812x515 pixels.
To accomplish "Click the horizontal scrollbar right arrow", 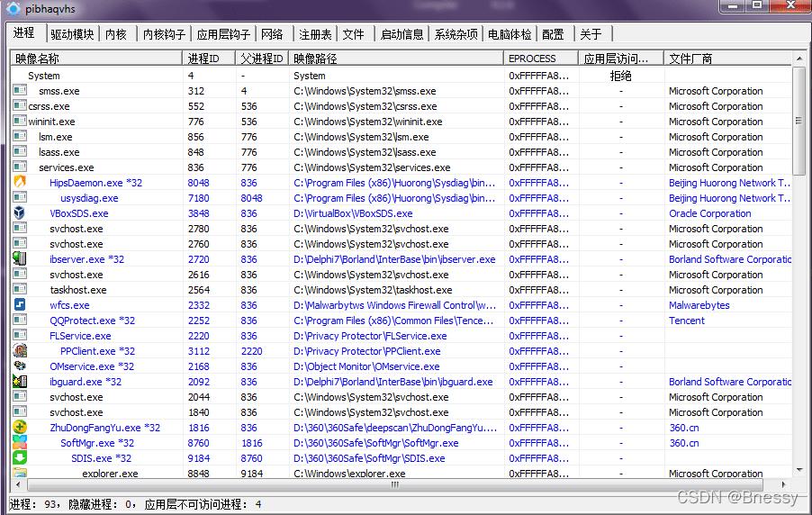I will click(x=785, y=484).
